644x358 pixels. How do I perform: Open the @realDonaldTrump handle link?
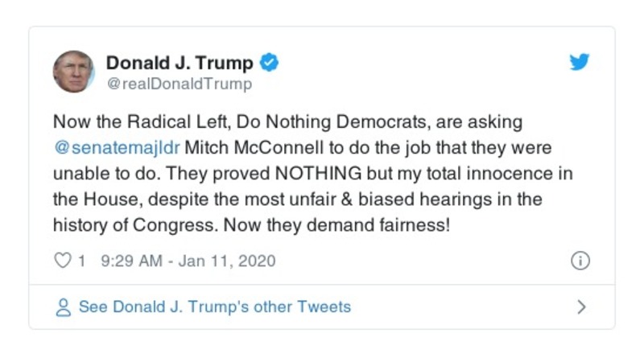point(179,84)
